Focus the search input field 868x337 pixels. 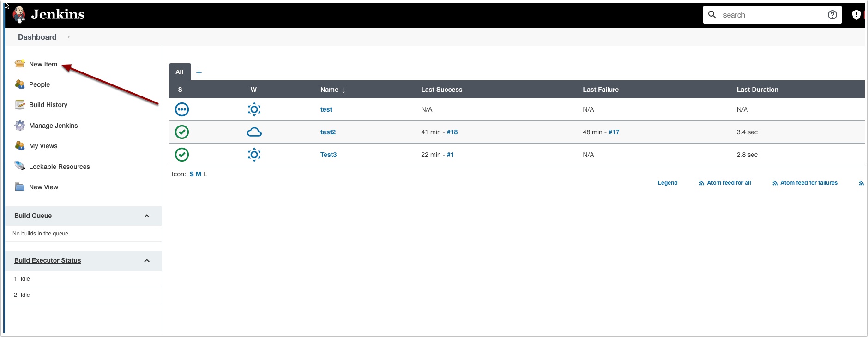click(x=772, y=15)
